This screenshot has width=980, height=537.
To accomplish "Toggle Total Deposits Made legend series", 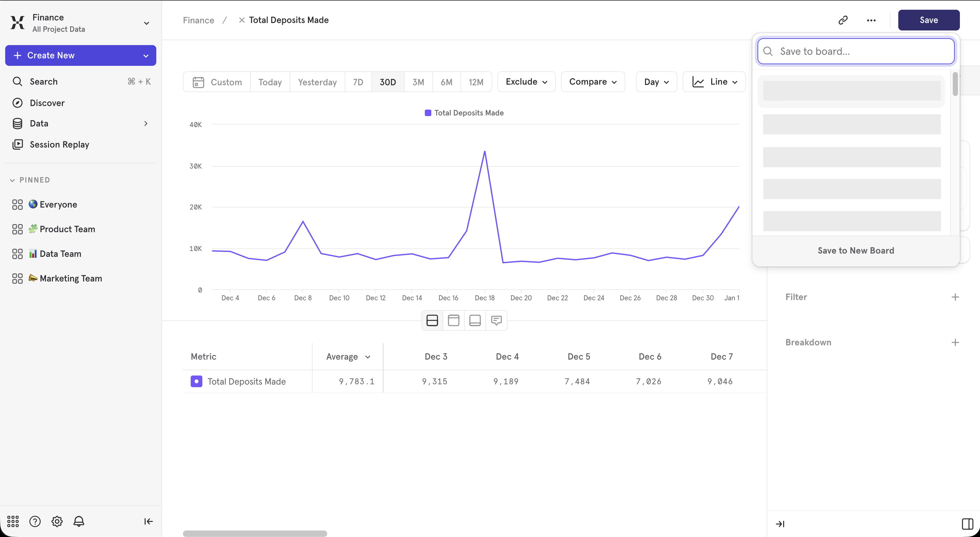I will (464, 113).
